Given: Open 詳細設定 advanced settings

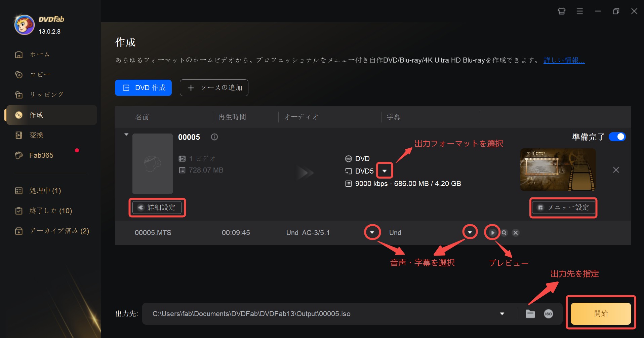Looking at the screenshot, I should [157, 208].
